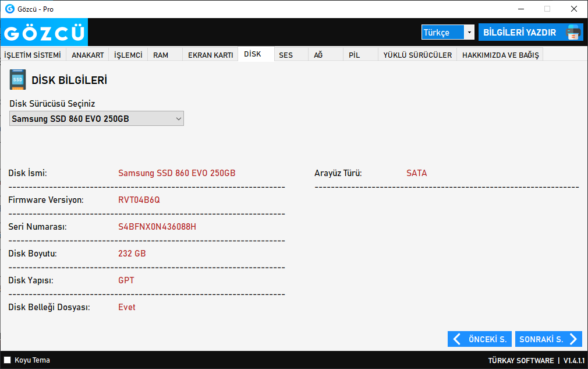Screen dimensions: 588x369
Task: Click the SONRAKİ S. button
Action: coord(548,339)
